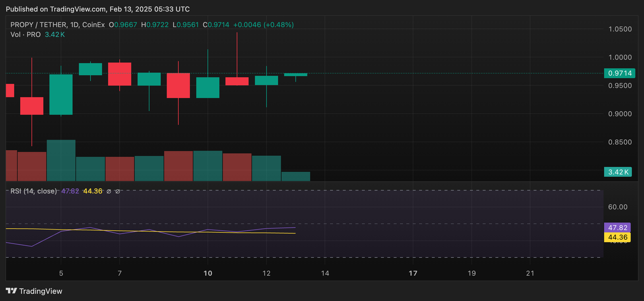Select the RSI (14, close) indicator label
Viewport: 644px width, 301px height.
click(x=34, y=191)
